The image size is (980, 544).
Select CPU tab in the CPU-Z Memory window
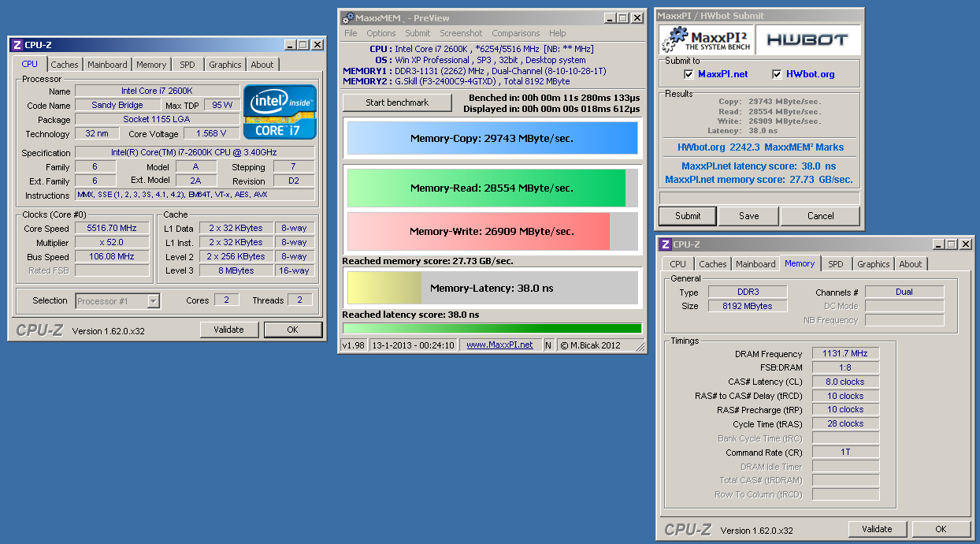pyautogui.click(x=678, y=264)
